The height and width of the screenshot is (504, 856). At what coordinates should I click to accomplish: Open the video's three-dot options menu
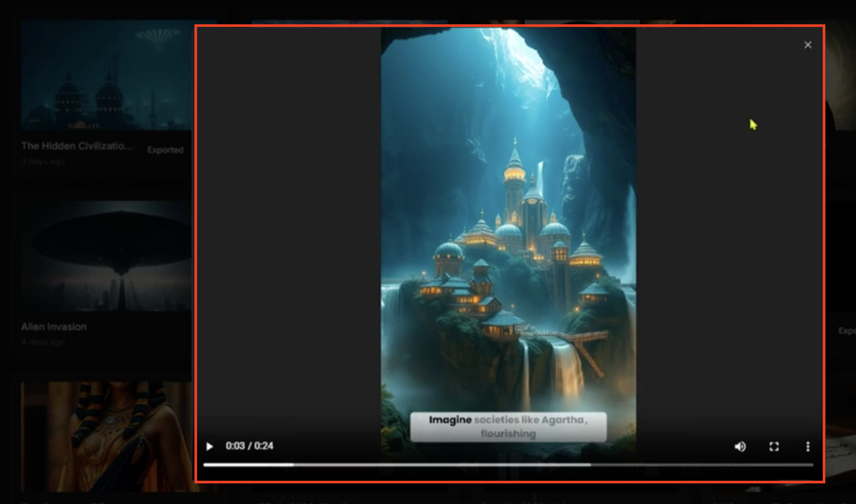click(x=807, y=446)
